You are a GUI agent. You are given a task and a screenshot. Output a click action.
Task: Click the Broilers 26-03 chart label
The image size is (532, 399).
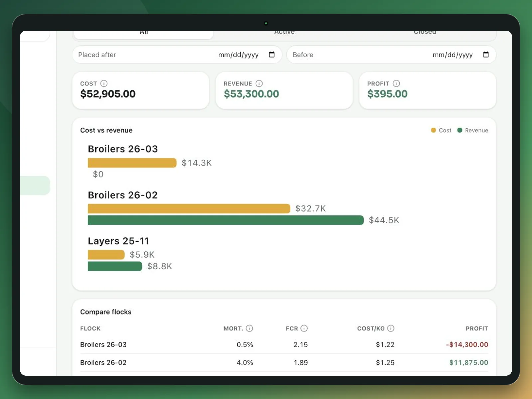coord(123,149)
